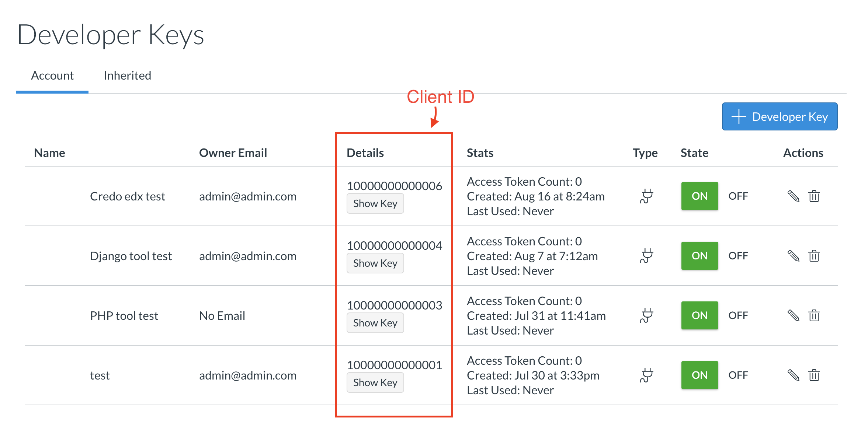Click trash icon in test key row

point(814,375)
